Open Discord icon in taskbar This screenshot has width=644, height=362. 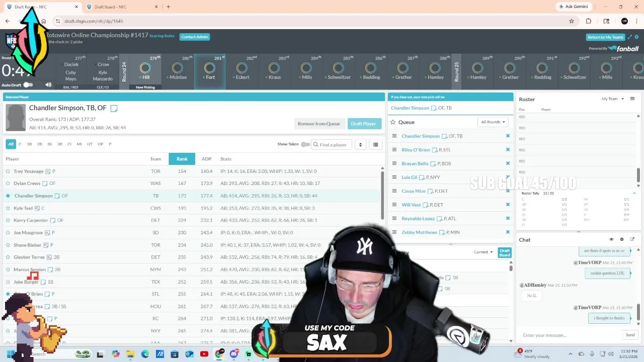(234, 354)
